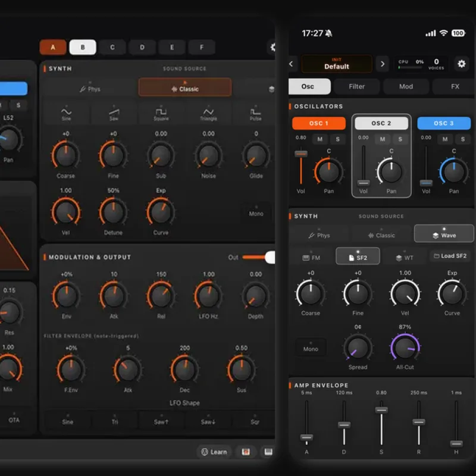The image size is (476, 476).
Task: Click the Dec knob in Filter Envelope
Action: tap(184, 369)
